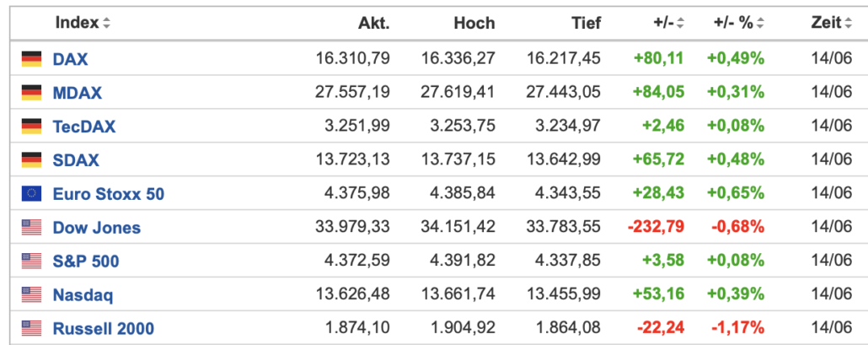Screen dimensions: 868x345
Task: Click the German flag next to SDAX
Action: (31, 160)
